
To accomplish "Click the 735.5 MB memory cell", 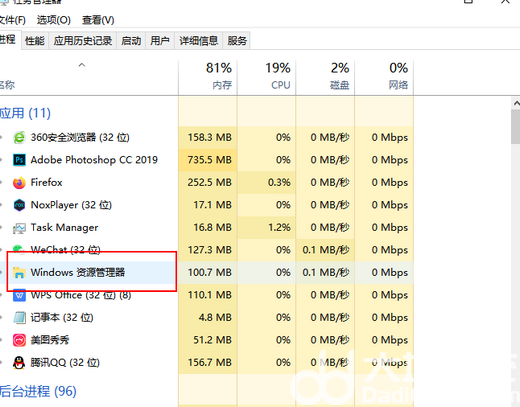I will click(x=208, y=160).
